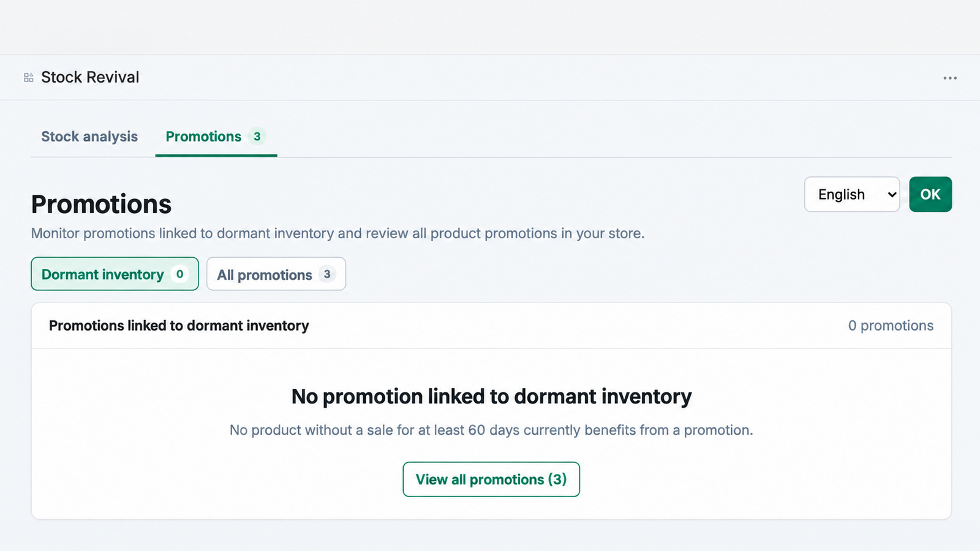The height and width of the screenshot is (551, 980).
Task: Switch to the Stock analysis tab
Action: [x=89, y=137]
